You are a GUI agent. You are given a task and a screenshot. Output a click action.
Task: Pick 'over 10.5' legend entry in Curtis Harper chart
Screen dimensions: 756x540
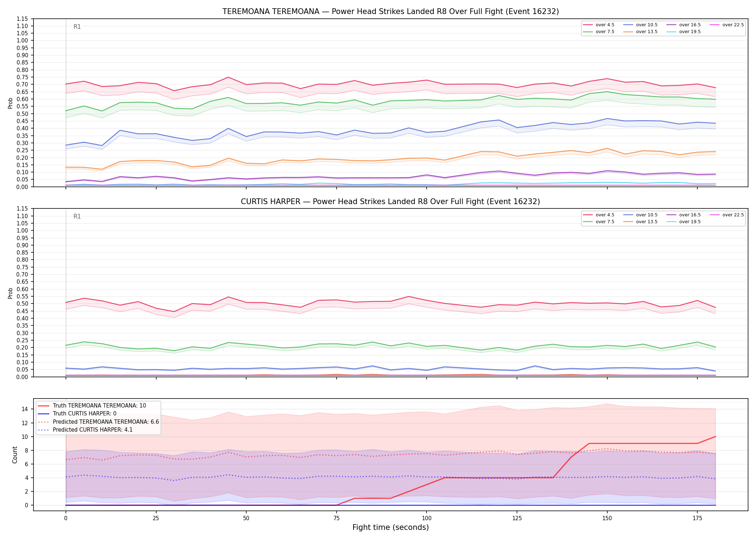pyautogui.click(x=640, y=215)
